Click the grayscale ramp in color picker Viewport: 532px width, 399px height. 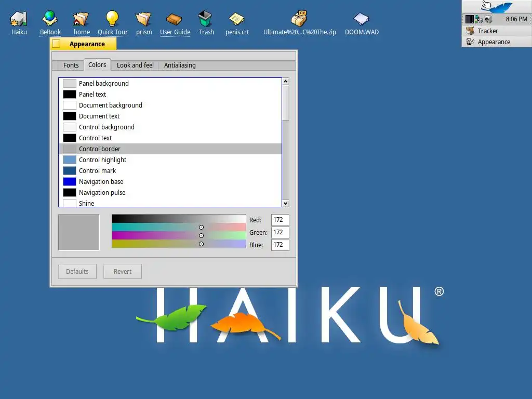point(179,219)
